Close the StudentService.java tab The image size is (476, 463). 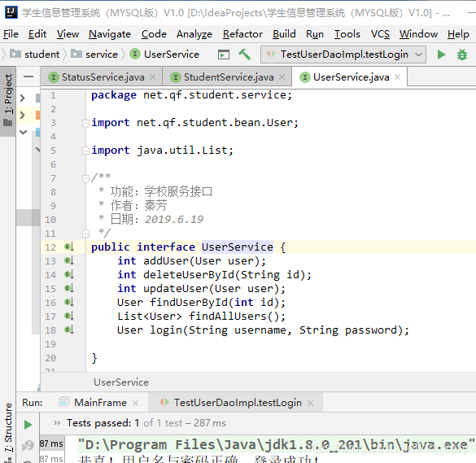coord(282,77)
